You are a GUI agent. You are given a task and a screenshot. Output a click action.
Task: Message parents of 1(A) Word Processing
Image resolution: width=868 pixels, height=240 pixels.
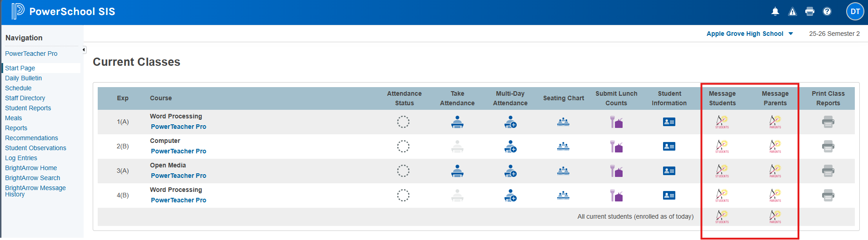coord(775,122)
